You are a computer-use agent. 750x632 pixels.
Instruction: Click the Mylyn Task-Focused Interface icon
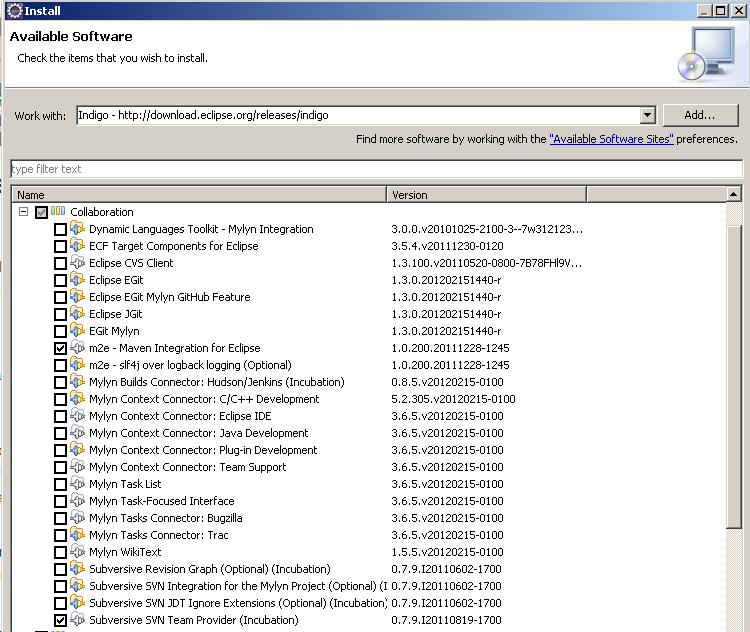[77, 500]
